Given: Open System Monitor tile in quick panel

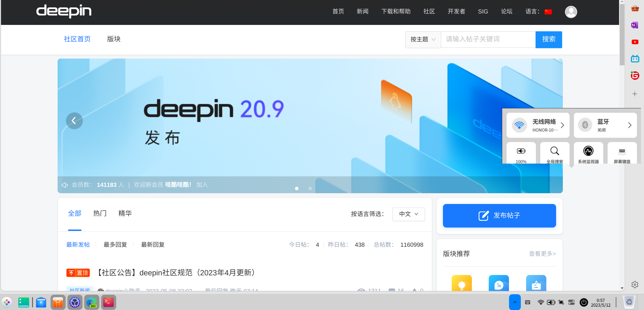Looking at the screenshot, I should click(588, 153).
